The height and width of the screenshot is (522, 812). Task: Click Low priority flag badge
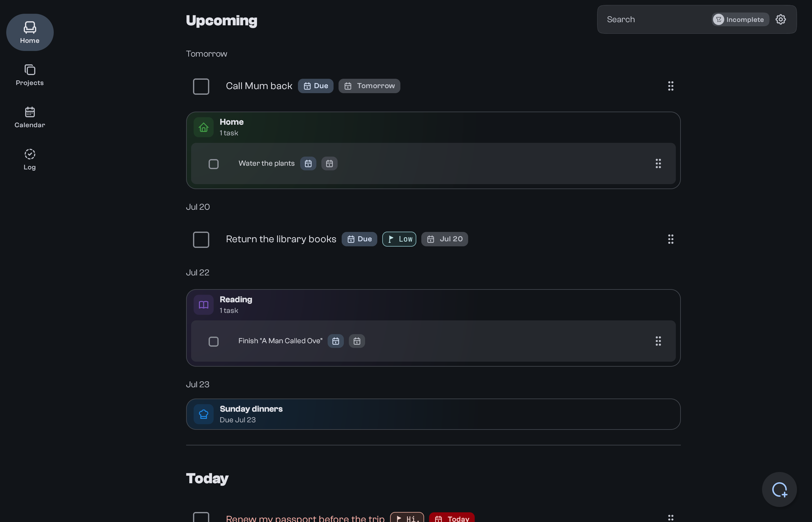[x=399, y=239]
